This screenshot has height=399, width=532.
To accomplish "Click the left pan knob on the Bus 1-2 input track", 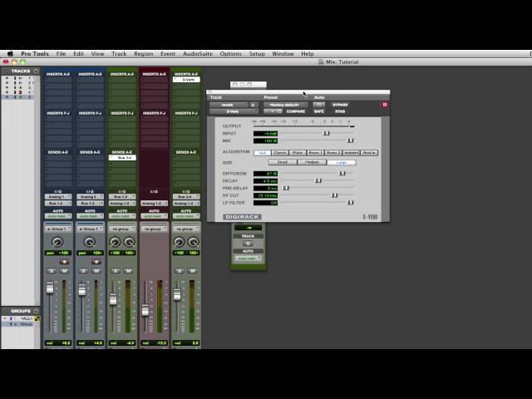I will [115, 242].
